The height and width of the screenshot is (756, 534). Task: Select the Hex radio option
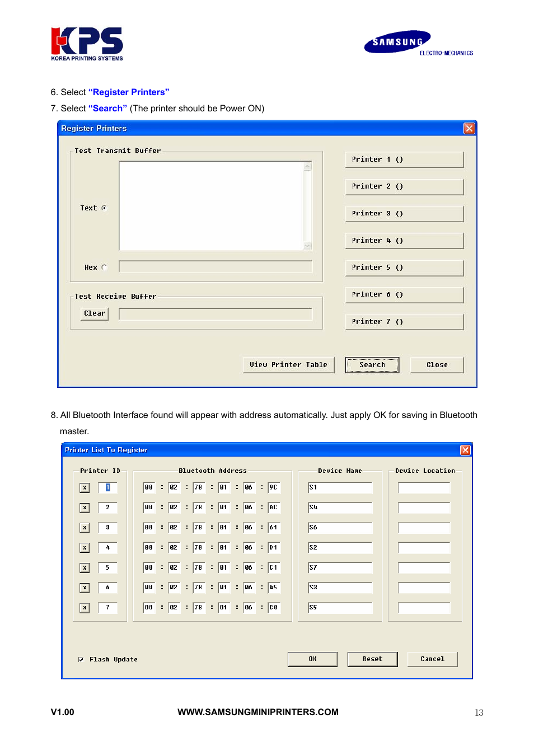(104, 267)
